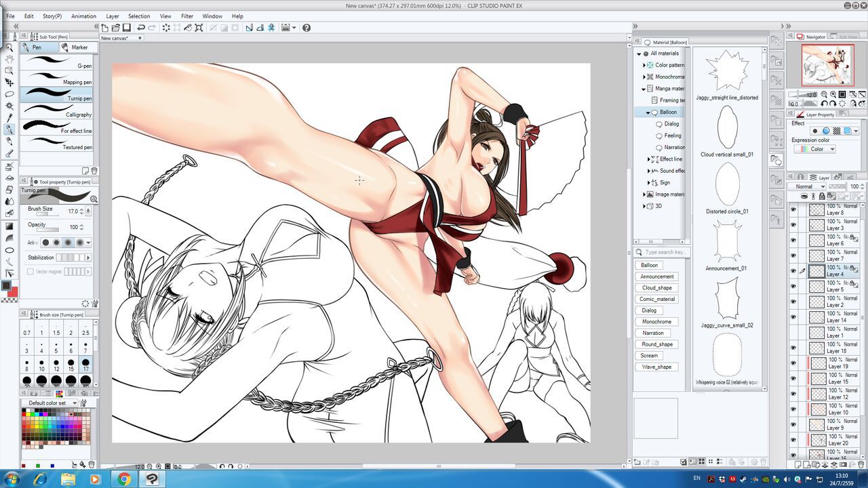Hide Layer 3 using its eye icon

pyautogui.click(x=793, y=224)
